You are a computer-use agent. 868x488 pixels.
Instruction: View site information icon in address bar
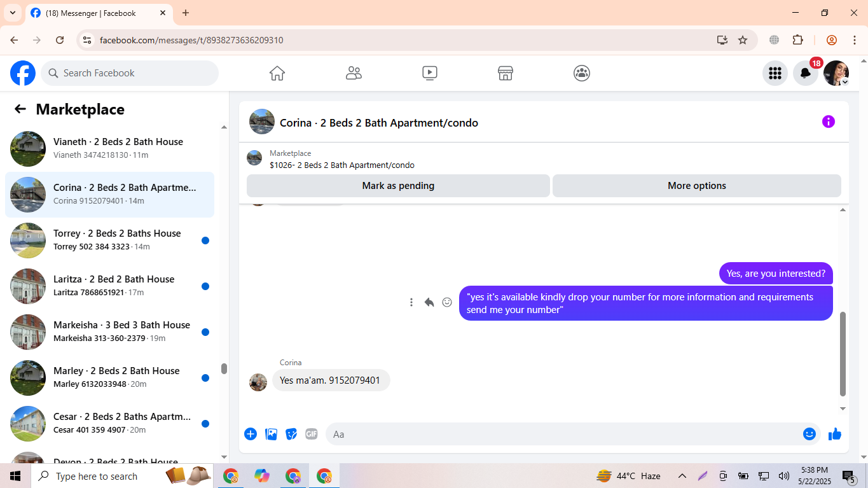click(x=88, y=40)
